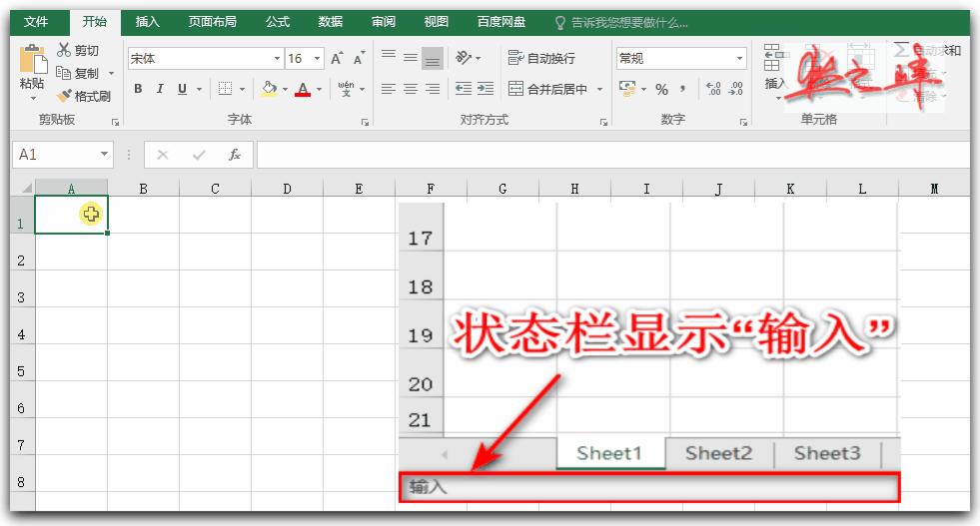Viewport: 980px width, 526px height.
Task: Open font name dropdown 宋体
Action: click(277, 59)
